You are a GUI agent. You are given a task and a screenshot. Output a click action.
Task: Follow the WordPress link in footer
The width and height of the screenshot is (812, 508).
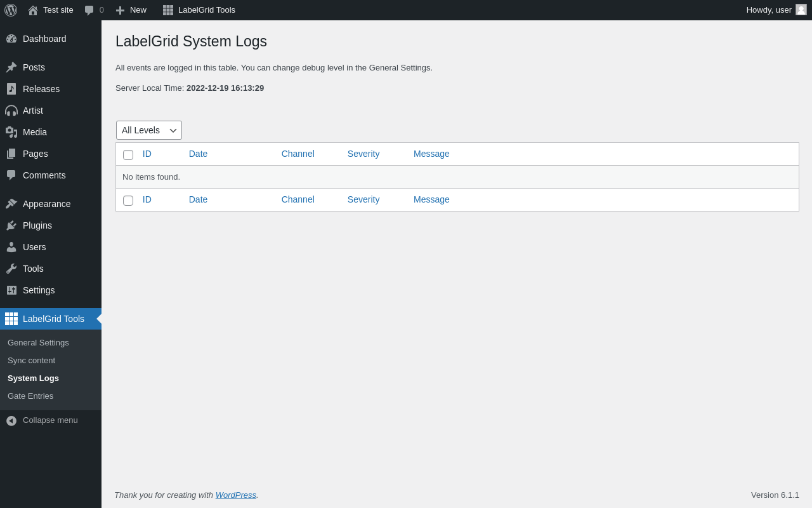pos(235,495)
